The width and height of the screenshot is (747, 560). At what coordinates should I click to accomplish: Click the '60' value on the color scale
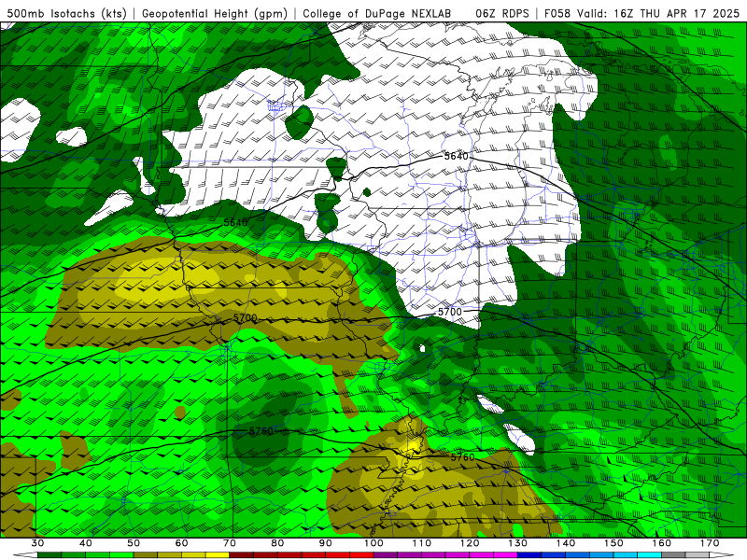coord(181,543)
